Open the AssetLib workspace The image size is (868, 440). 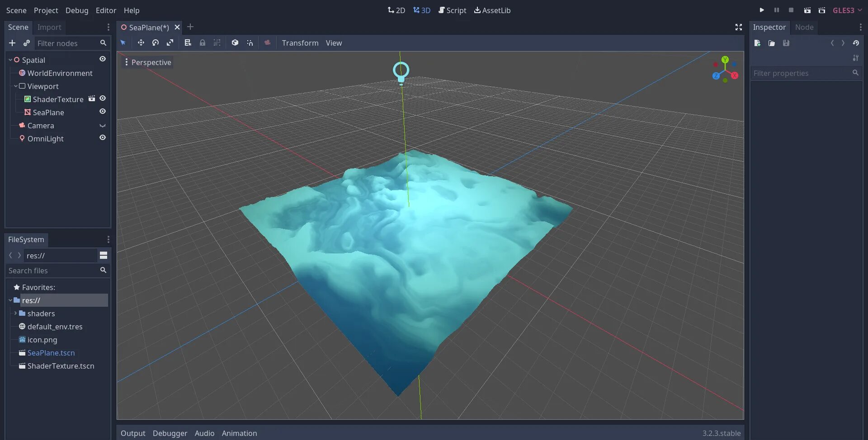tap(492, 10)
